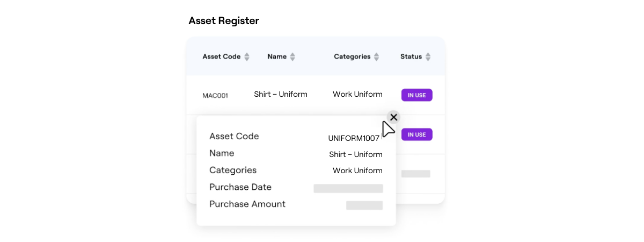Click the Name column header
This screenshot has height=242, width=644.
(x=277, y=56)
